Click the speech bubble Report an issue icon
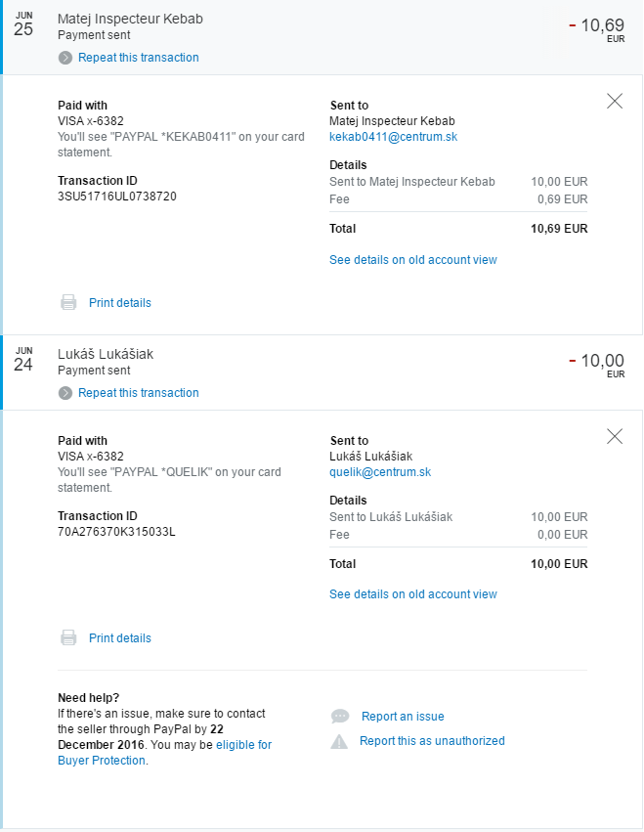 pos(340,717)
